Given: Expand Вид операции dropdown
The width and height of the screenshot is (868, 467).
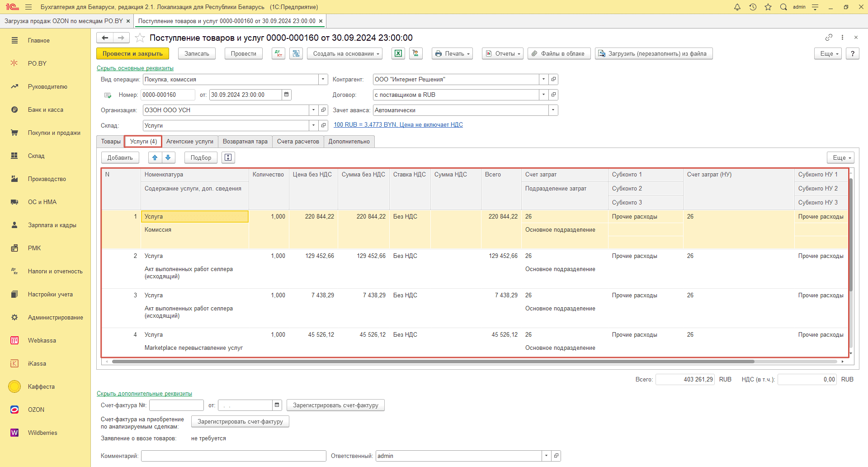Looking at the screenshot, I should click(323, 79).
